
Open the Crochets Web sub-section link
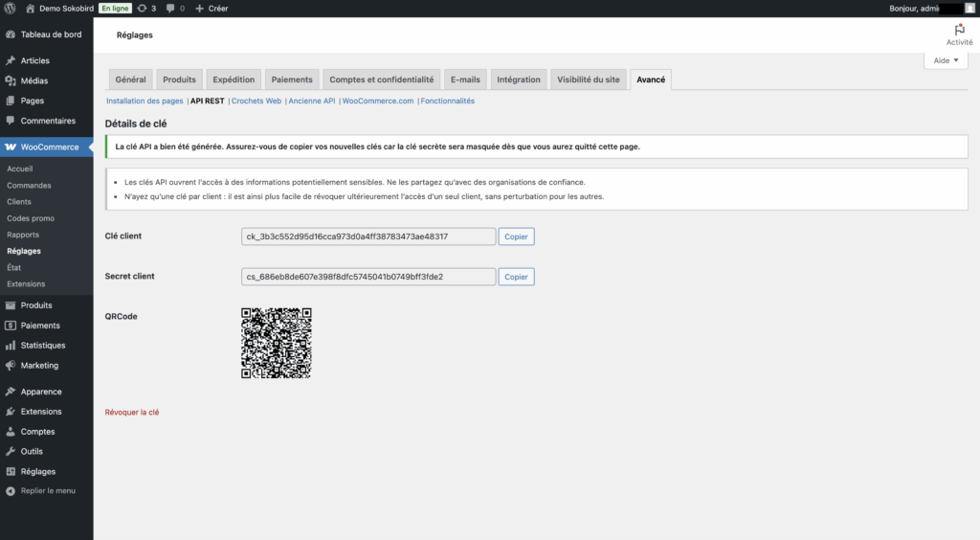point(256,101)
